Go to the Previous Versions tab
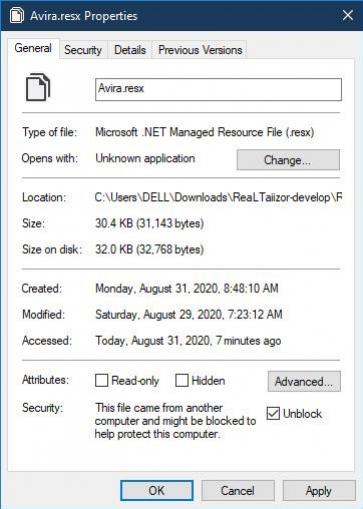The image size is (363, 509). click(200, 50)
